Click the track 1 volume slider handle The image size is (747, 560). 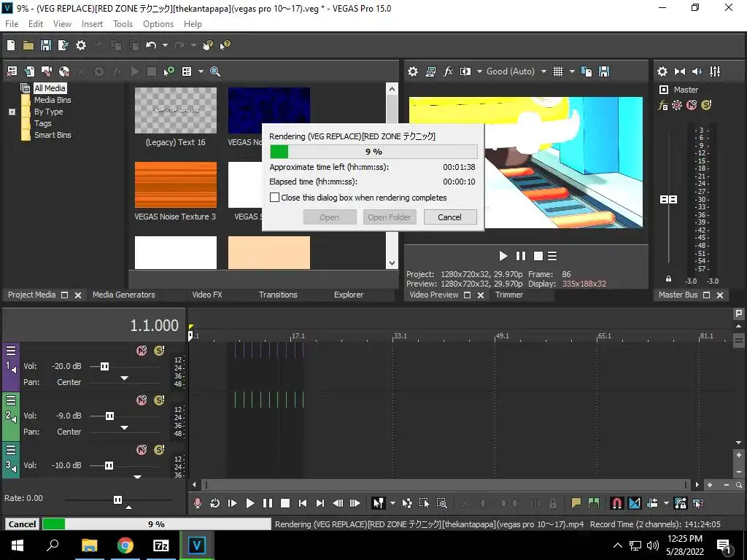click(x=104, y=366)
